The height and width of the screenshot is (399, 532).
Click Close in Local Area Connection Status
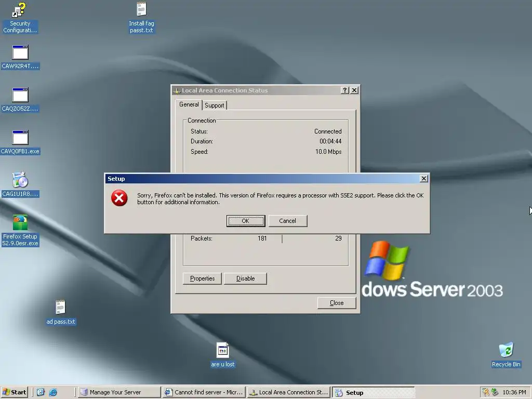click(x=337, y=303)
